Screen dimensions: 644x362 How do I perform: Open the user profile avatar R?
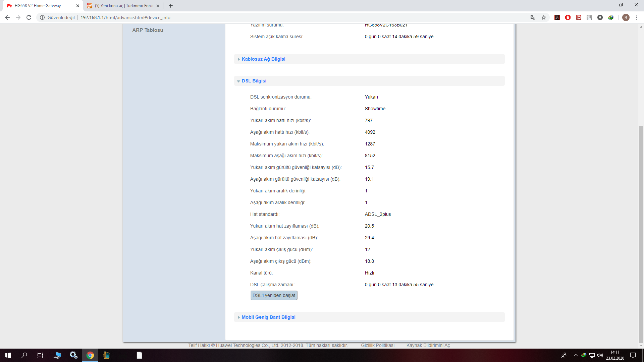(626, 17)
